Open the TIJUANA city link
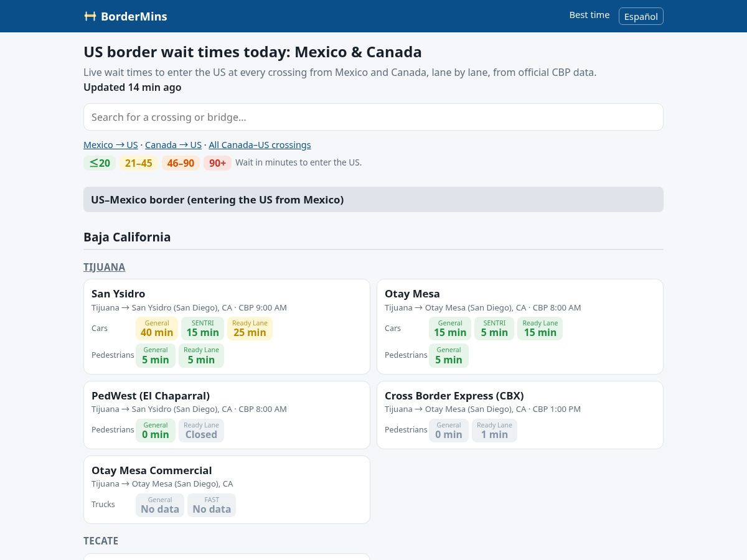Image resolution: width=747 pixels, height=560 pixels. 105,267
